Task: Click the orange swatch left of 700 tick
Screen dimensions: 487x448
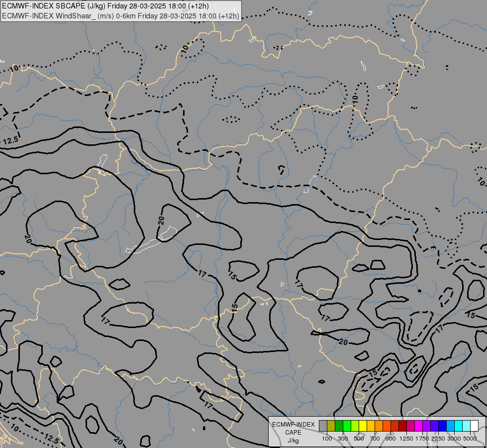Action: [x=379, y=426]
